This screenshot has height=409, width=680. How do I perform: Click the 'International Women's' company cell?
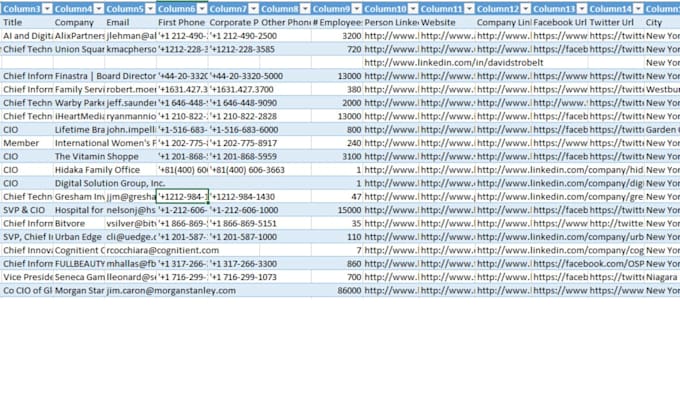[105, 143]
